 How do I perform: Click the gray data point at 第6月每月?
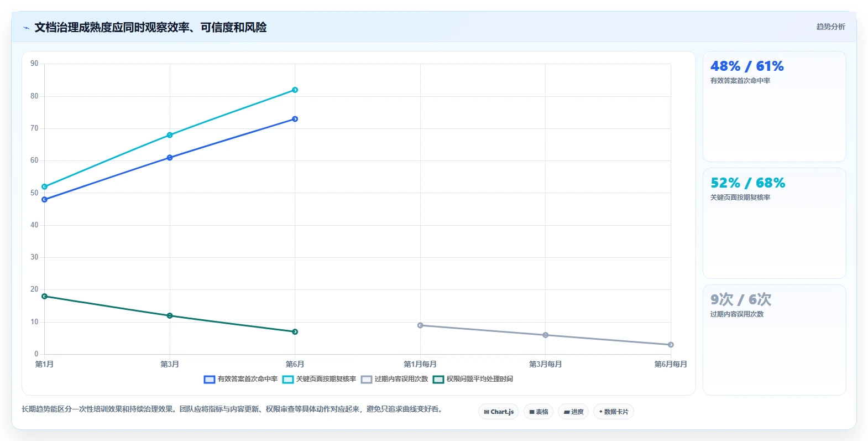(671, 345)
